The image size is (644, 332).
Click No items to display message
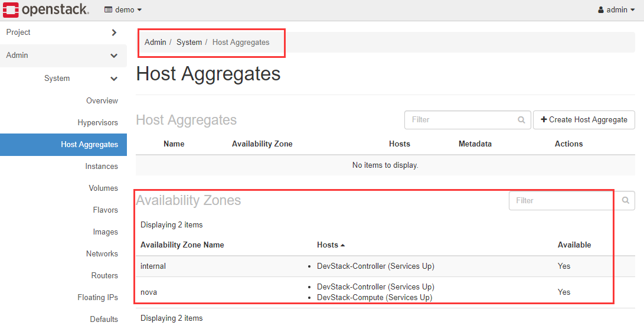pyautogui.click(x=385, y=165)
